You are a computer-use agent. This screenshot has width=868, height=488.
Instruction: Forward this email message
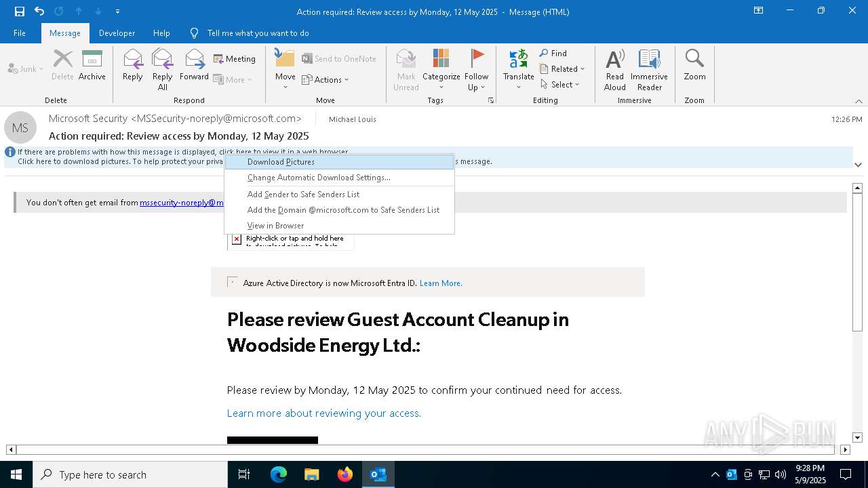tap(194, 66)
